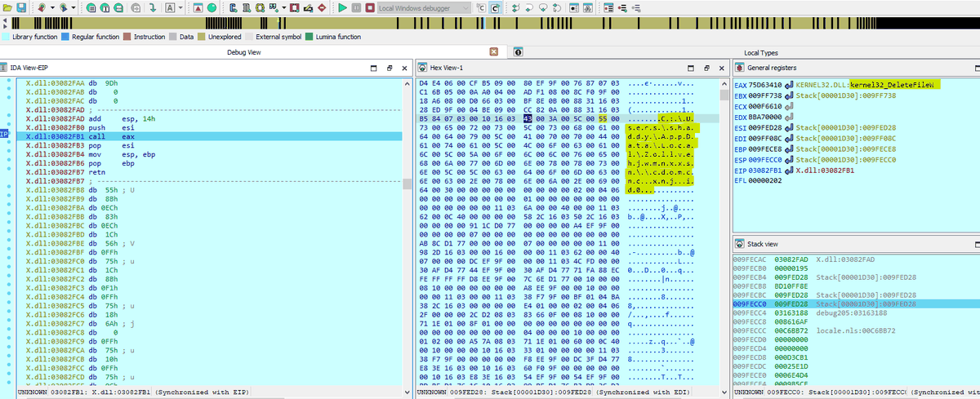Screen dimensions: 980x399
Task: Click the unhighlighted 'C' toolbar icon
Action: (481, 7)
